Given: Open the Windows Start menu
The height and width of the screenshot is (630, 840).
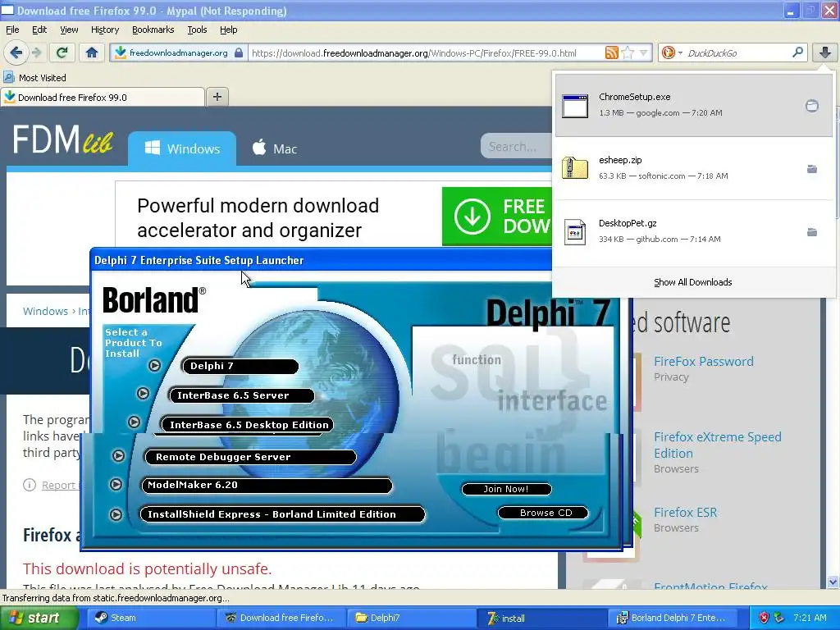Looking at the screenshot, I should click(x=39, y=618).
